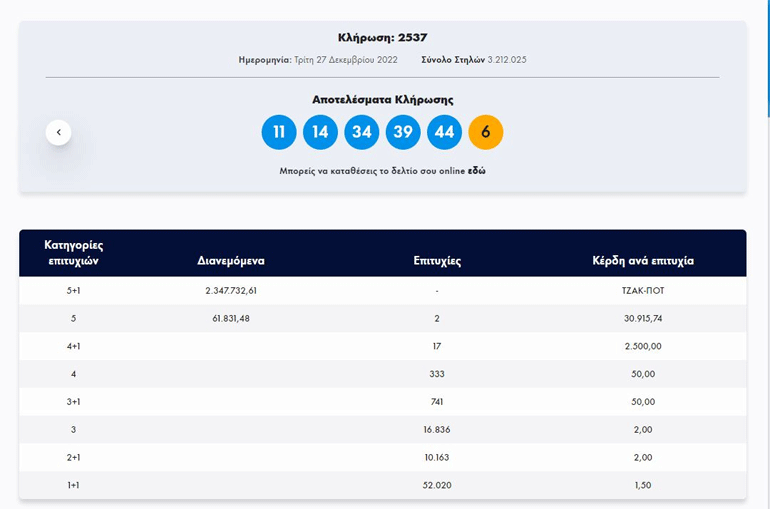Click the 61.831,48 distributed amount
This screenshot has width=770, height=509.
coord(231,319)
